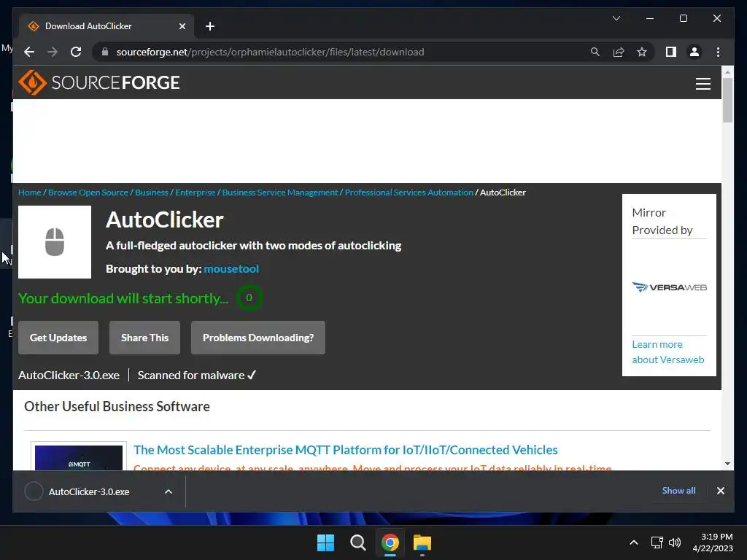Open the clock showing 3:19 PM
The width and height of the screenshot is (747, 560).
click(x=713, y=542)
